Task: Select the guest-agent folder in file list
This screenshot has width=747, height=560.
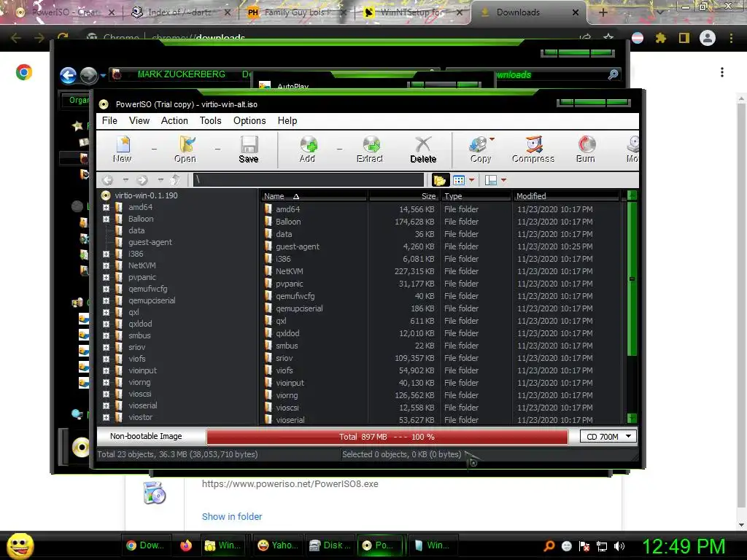Action: [298, 246]
